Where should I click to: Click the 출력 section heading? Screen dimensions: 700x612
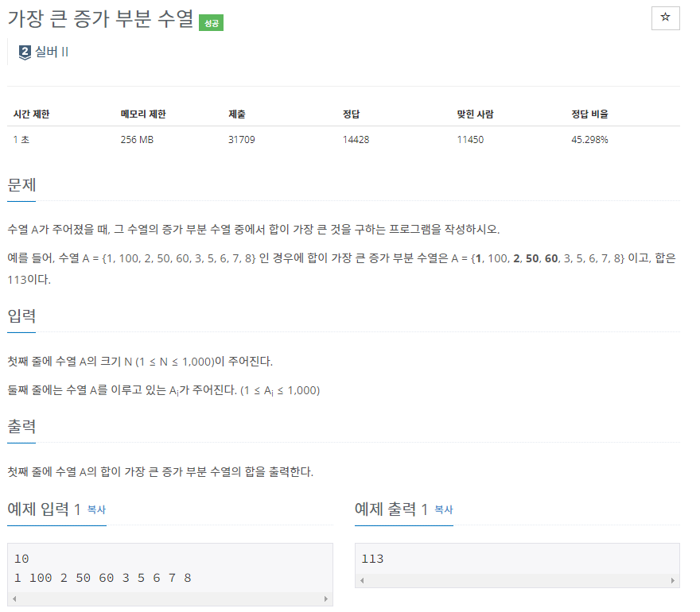point(21,427)
